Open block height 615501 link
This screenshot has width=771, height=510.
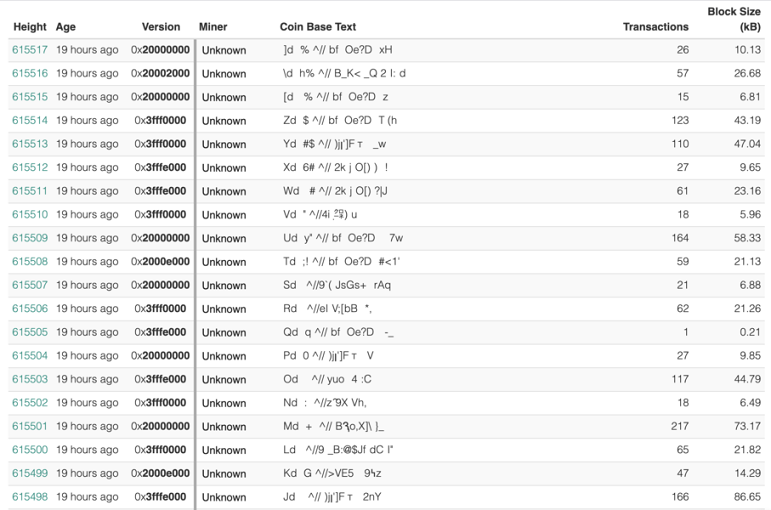click(x=30, y=426)
